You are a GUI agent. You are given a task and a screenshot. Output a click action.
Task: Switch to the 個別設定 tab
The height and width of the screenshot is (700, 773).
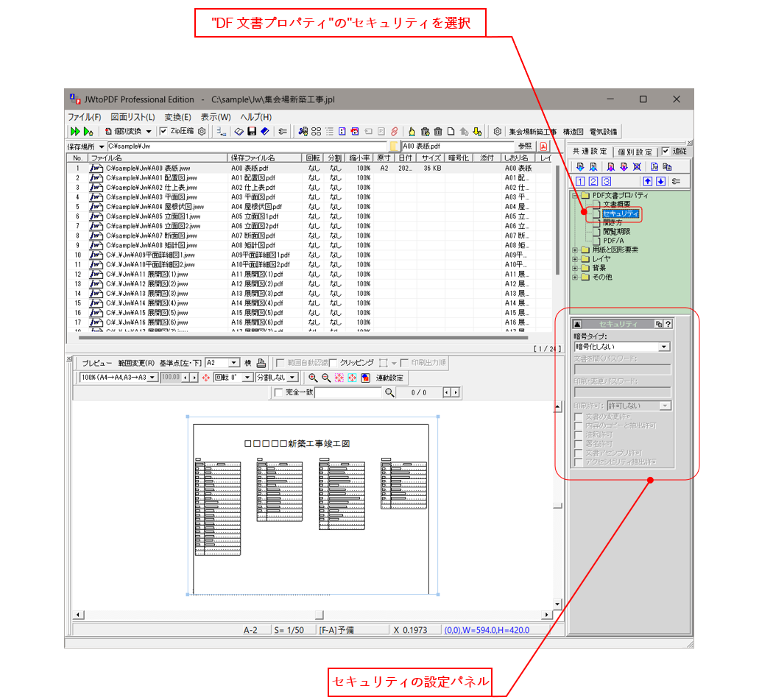click(x=635, y=152)
